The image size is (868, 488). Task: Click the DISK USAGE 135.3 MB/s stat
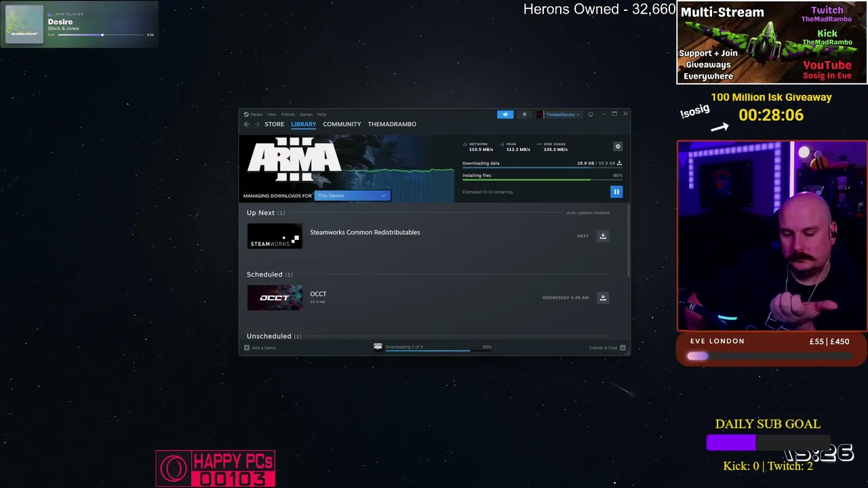(553, 146)
